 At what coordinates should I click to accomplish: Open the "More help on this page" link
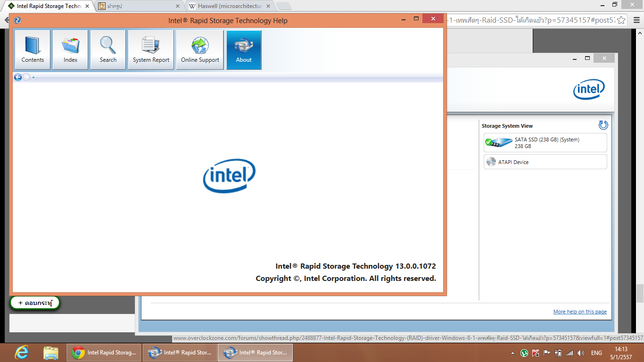[x=580, y=312]
